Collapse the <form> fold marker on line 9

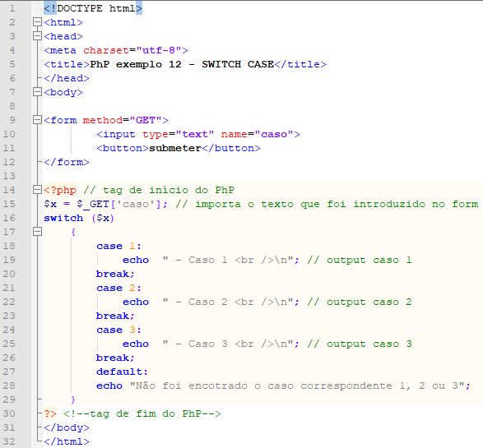point(37,120)
